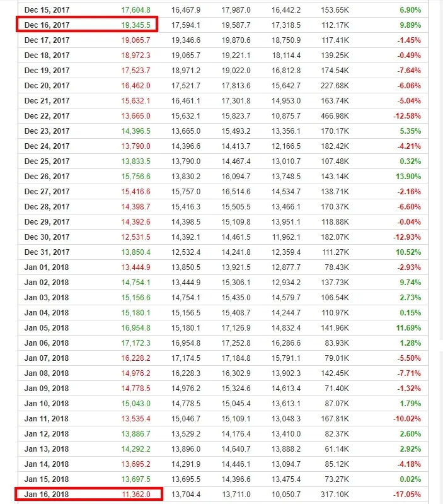Click high value 15,435.0 on Jan 03 row

point(236,297)
